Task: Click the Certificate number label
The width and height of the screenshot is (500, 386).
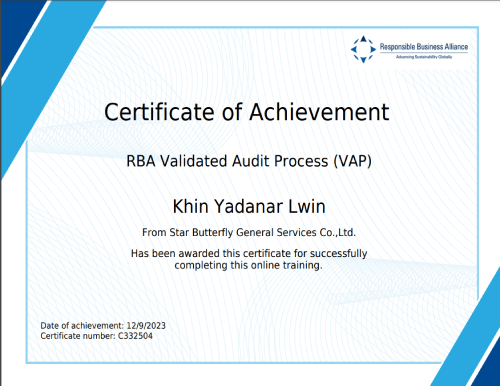Action: coord(78,336)
